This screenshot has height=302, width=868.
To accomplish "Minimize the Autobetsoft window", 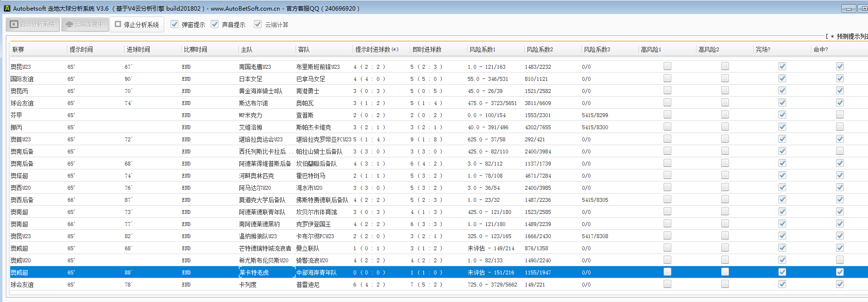I will click(x=849, y=9).
